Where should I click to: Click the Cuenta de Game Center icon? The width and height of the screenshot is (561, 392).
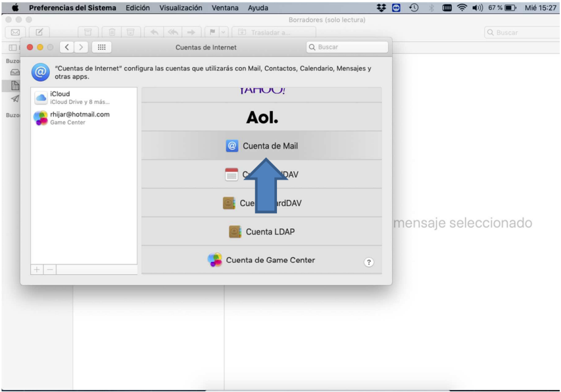215,260
